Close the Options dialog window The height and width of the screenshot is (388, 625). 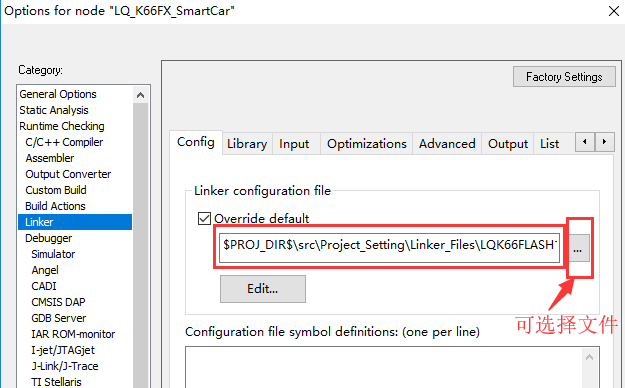tap(614, 11)
